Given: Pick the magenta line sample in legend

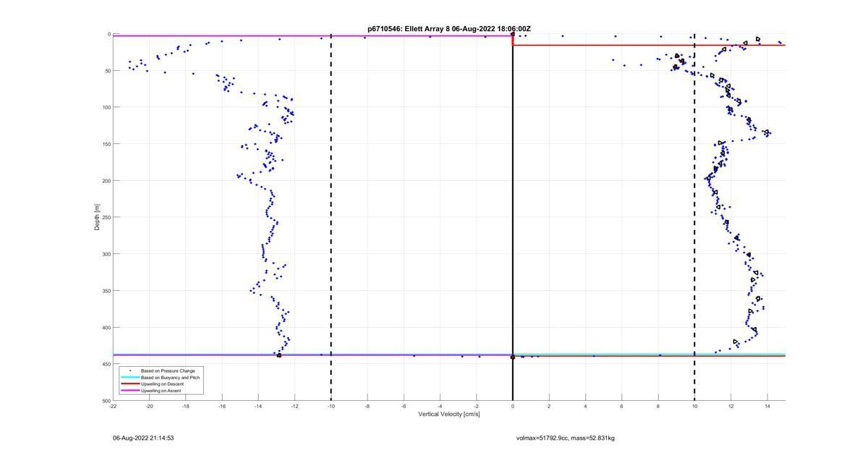Looking at the screenshot, I should pyautogui.click(x=130, y=391).
